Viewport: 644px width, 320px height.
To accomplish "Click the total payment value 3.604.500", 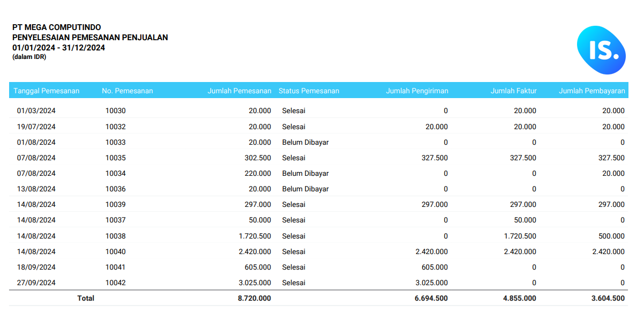I will pos(608,298).
